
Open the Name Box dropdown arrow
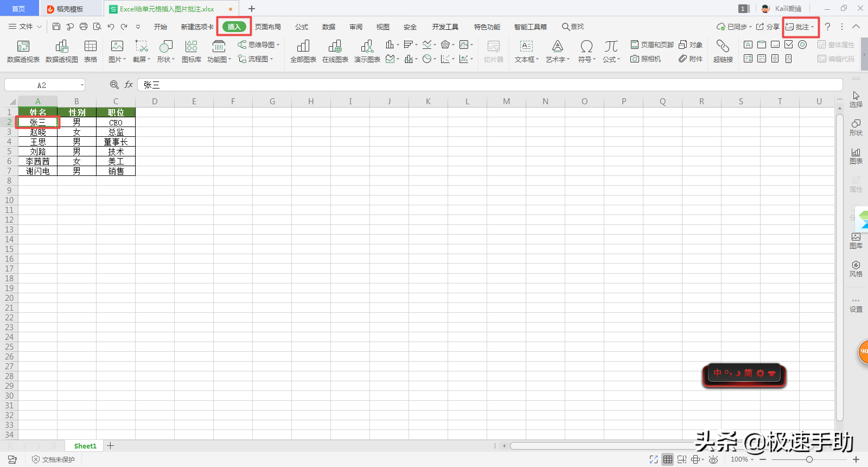[82, 85]
